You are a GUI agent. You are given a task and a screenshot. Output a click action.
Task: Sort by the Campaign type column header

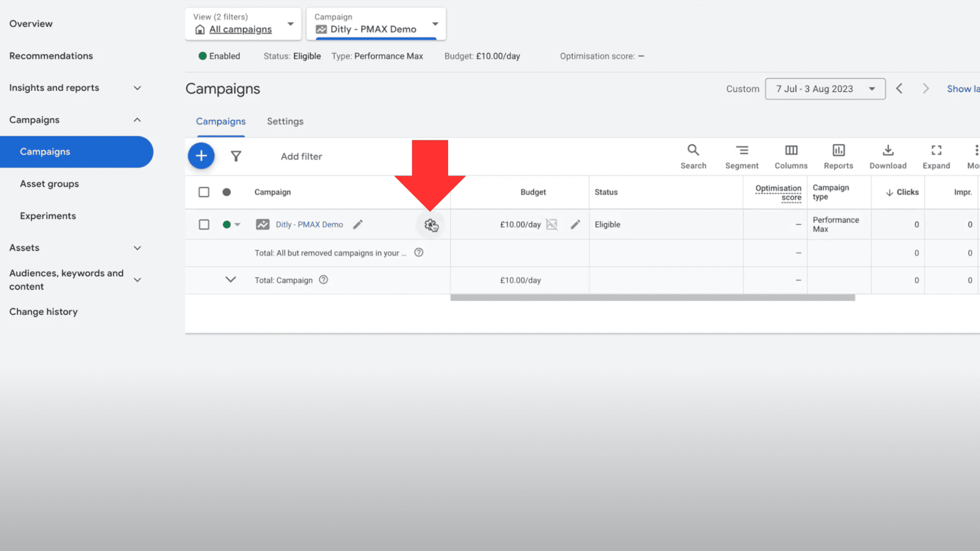[830, 192]
